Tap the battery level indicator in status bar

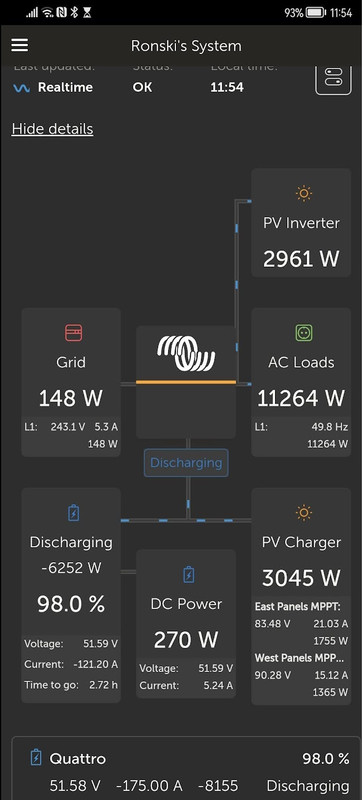317,13
